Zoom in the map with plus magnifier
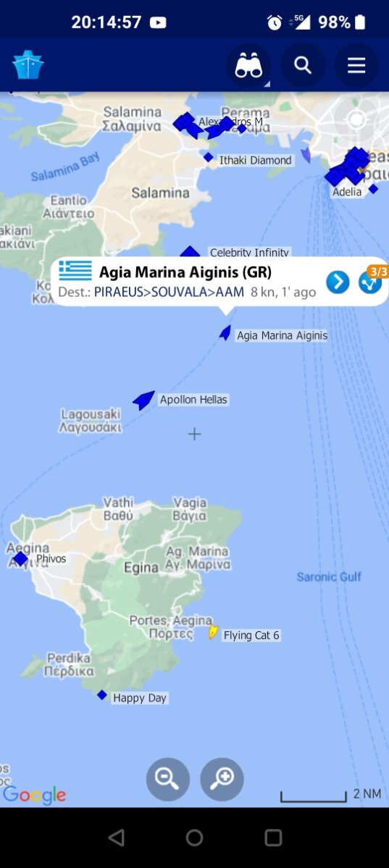The height and width of the screenshot is (868, 389). coord(222,779)
